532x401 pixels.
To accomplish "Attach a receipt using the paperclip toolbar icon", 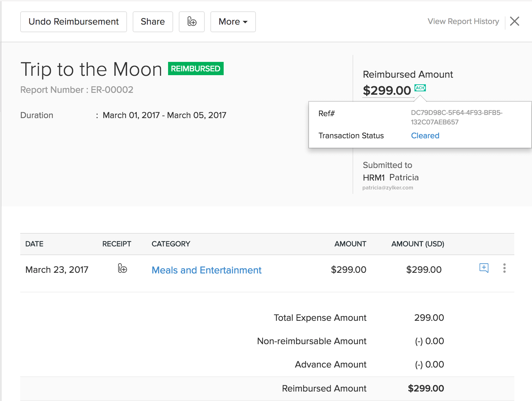I will (x=192, y=21).
